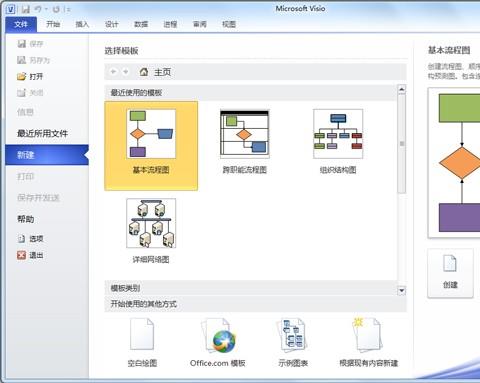This screenshot has width=480, height=383.
Task: Click the Visio app icon in title bar
Action: (x=10, y=9)
